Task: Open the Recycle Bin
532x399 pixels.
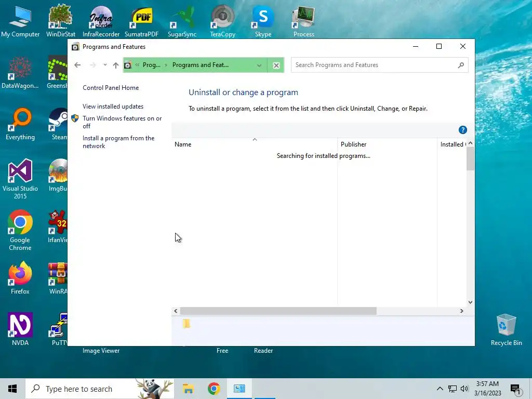Action: pos(506,330)
